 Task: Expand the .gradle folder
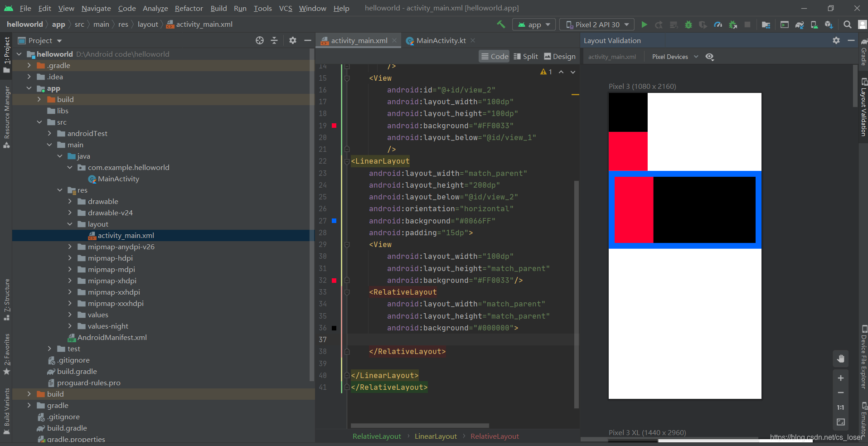[29, 65]
